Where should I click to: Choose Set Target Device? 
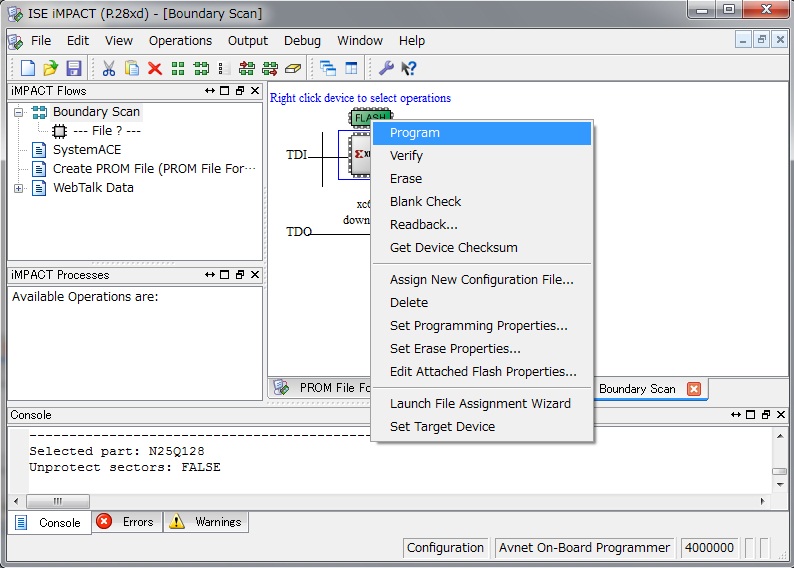point(482,426)
